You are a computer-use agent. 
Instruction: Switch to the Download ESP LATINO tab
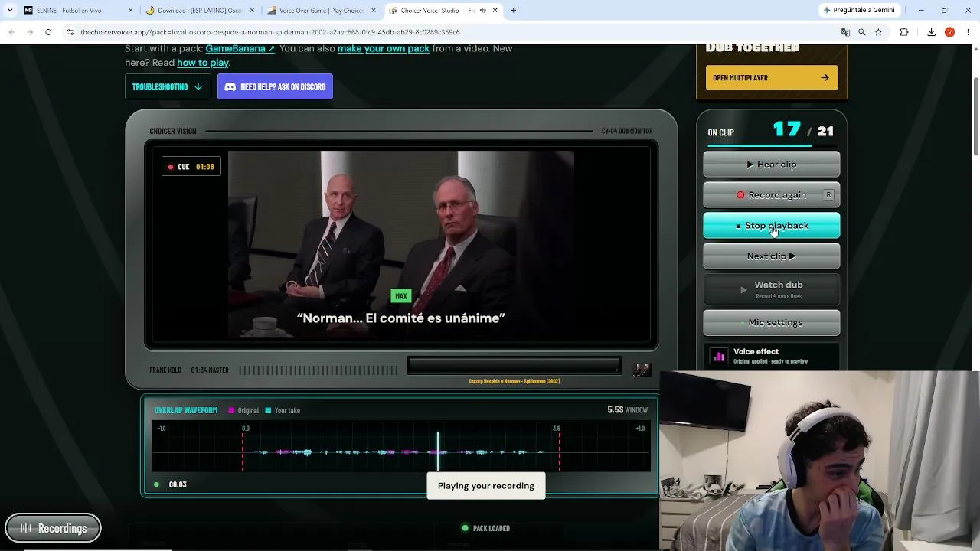(200, 10)
